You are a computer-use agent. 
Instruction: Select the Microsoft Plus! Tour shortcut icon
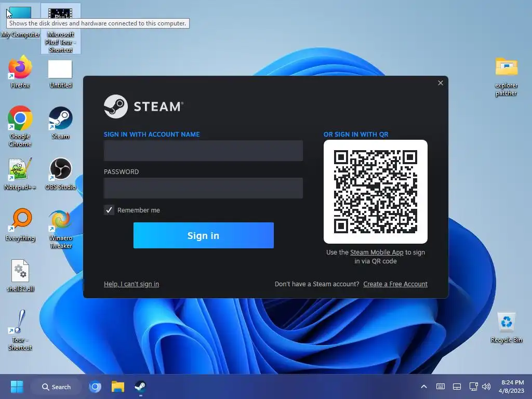click(60, 29)
